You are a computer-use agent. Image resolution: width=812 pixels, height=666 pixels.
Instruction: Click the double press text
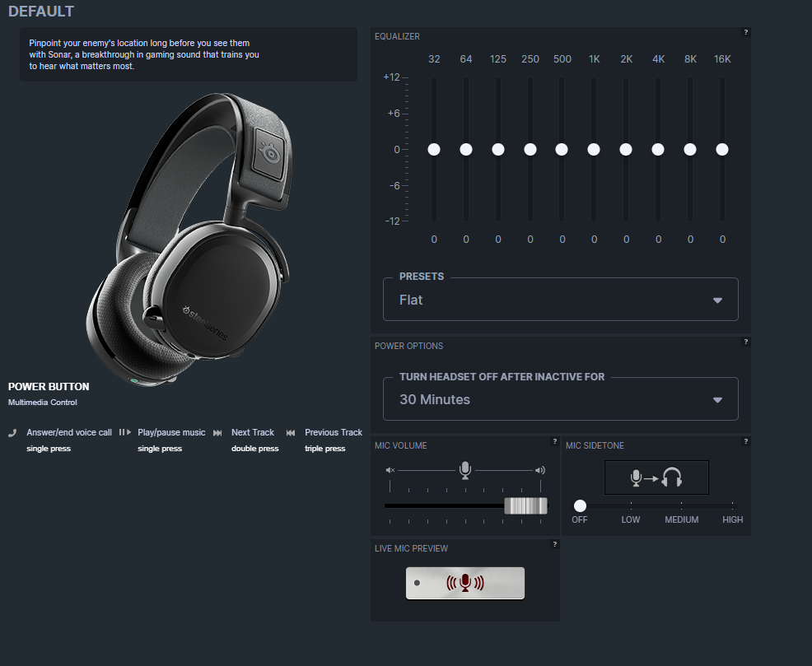(254, 448)
